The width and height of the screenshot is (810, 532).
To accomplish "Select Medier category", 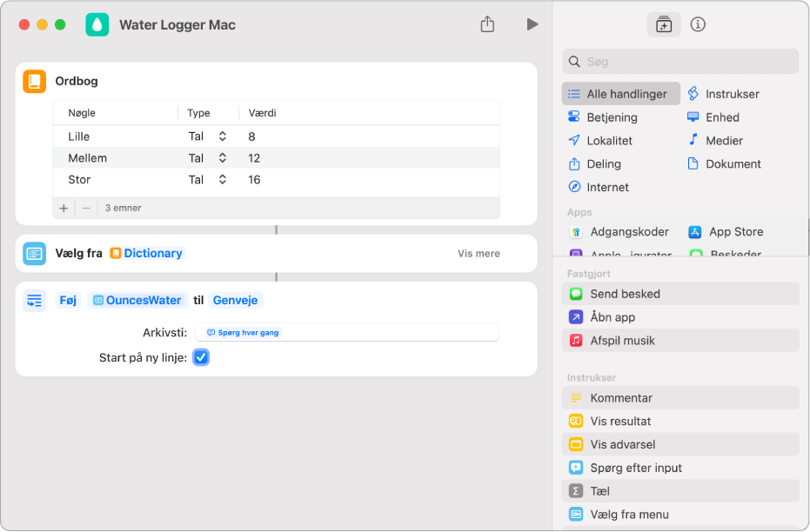I will (x=715, y=140).
